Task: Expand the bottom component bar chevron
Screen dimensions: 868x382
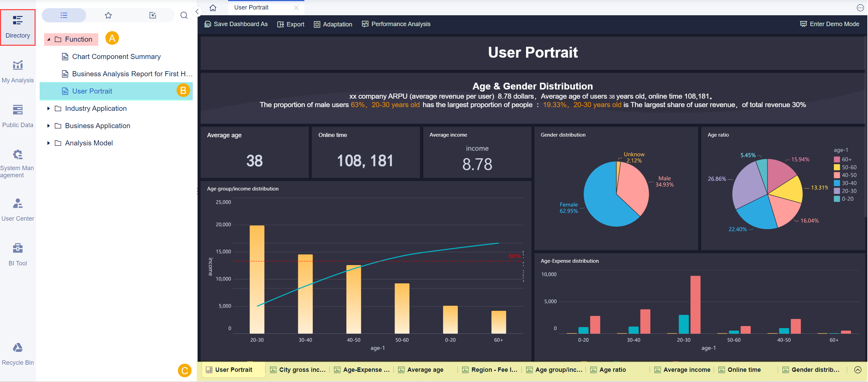Action: click(x=858, y=370)
